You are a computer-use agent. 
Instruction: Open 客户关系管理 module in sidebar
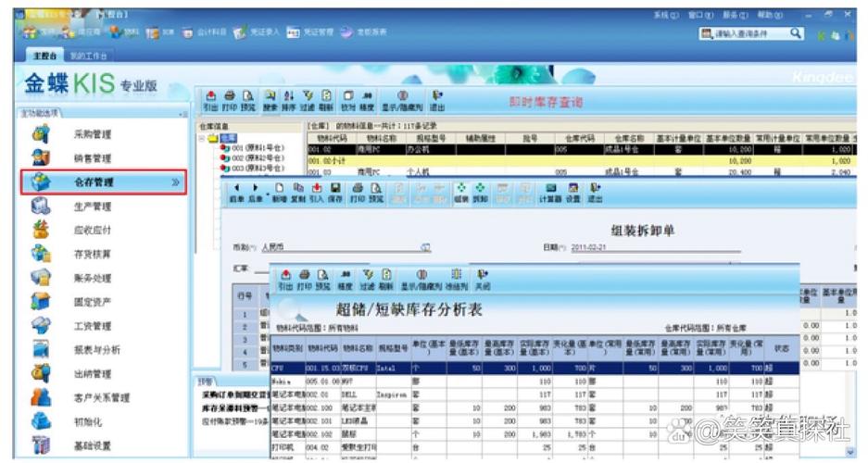(x=101, y=397)
